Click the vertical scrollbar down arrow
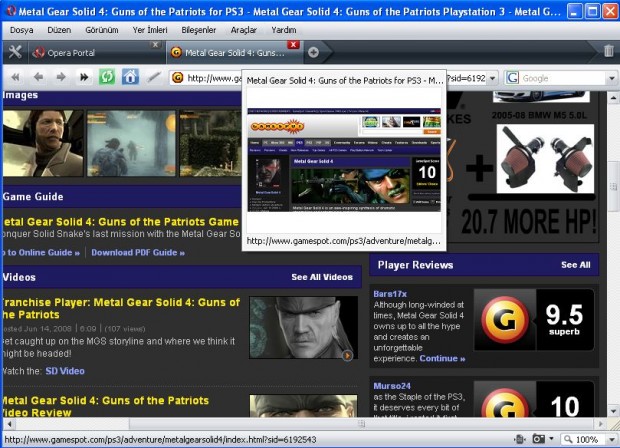This screenshot has height=448, width=620. [x=613, y=412]
